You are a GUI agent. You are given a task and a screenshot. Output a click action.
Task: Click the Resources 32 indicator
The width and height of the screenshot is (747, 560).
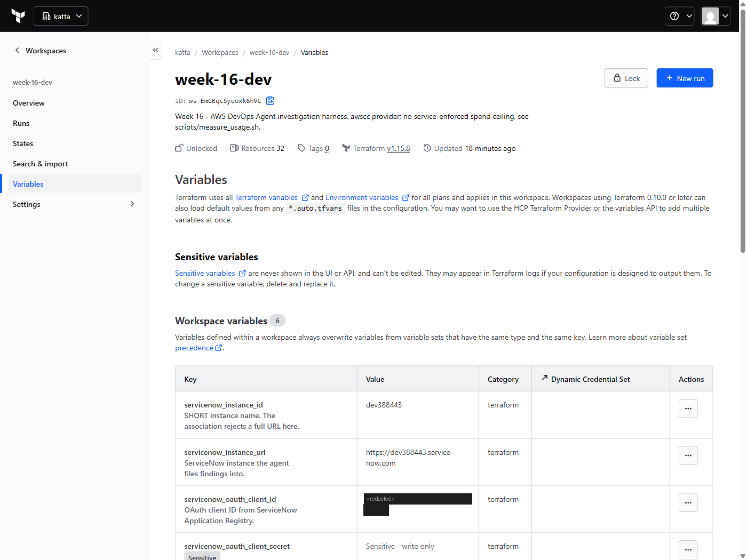pyautogui.click(x=257, y=148)
